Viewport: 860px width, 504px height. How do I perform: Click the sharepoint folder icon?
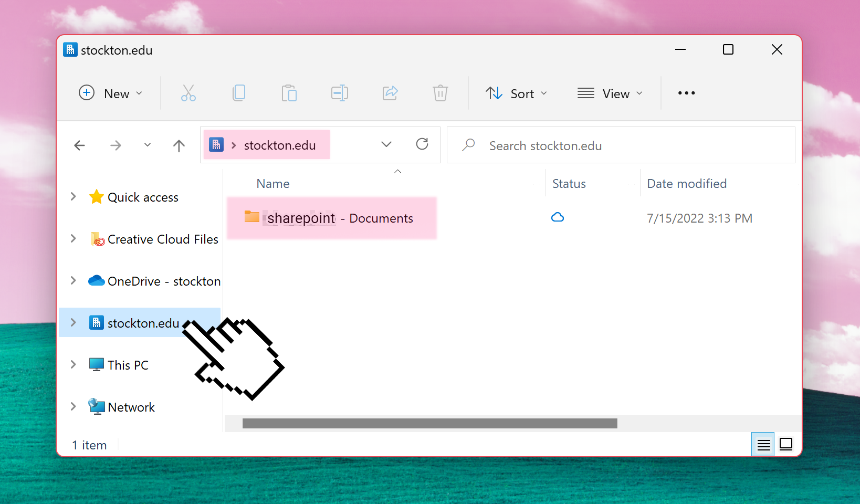point(252,216)
